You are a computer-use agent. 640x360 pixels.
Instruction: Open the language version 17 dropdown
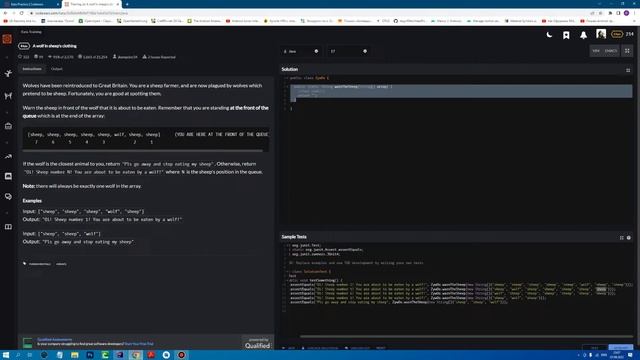tap(348, 51)
